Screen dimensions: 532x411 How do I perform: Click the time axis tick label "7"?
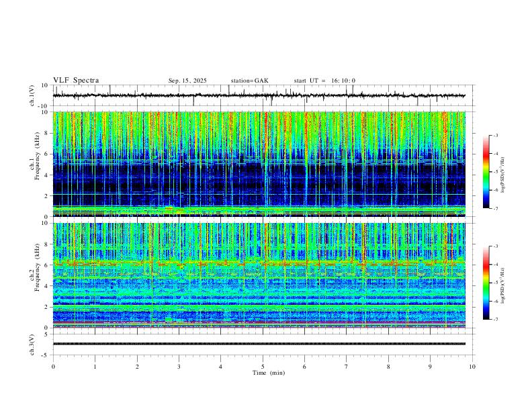pos(346,367)
